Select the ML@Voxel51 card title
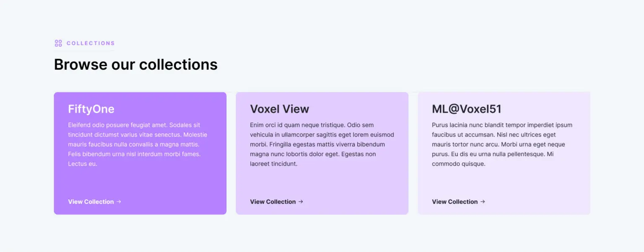Screen dimensions: 644x252 click(467, 109)
